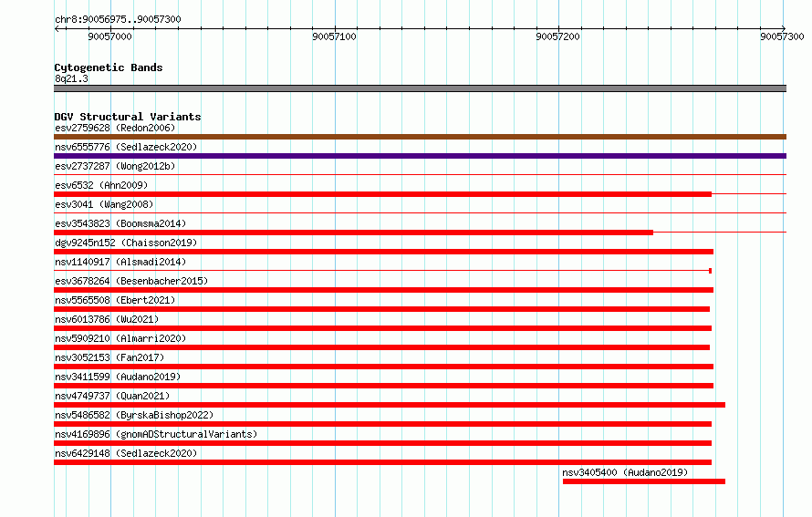This screenshot has height=517, width=812.
Task: Select the short red nsv3405400 variant bar
Action: [644, 481]
